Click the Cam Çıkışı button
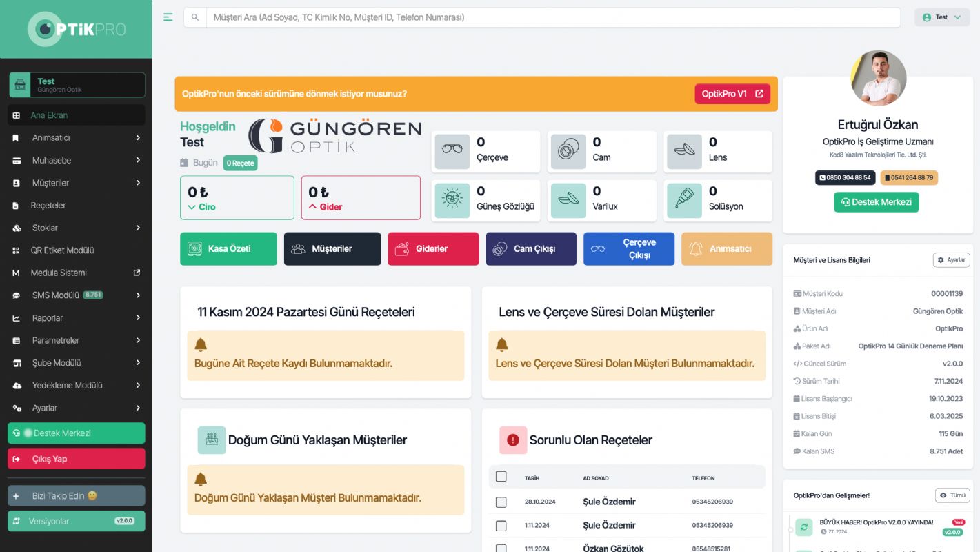The image size is (980, 552). point(531,248)
